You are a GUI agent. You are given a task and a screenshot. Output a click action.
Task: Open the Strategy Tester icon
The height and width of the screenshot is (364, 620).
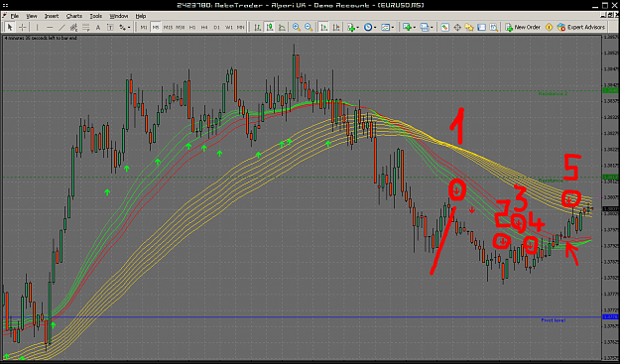click(494, 27)
